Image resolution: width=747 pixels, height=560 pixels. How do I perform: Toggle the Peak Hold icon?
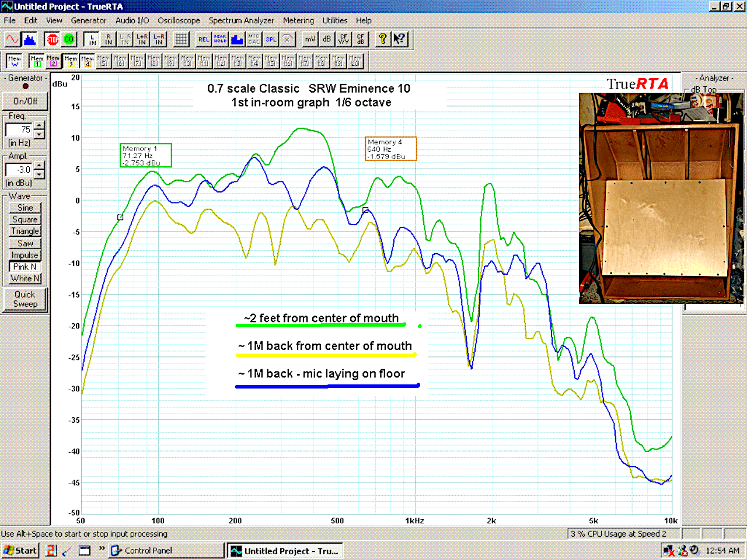(220, 39)
